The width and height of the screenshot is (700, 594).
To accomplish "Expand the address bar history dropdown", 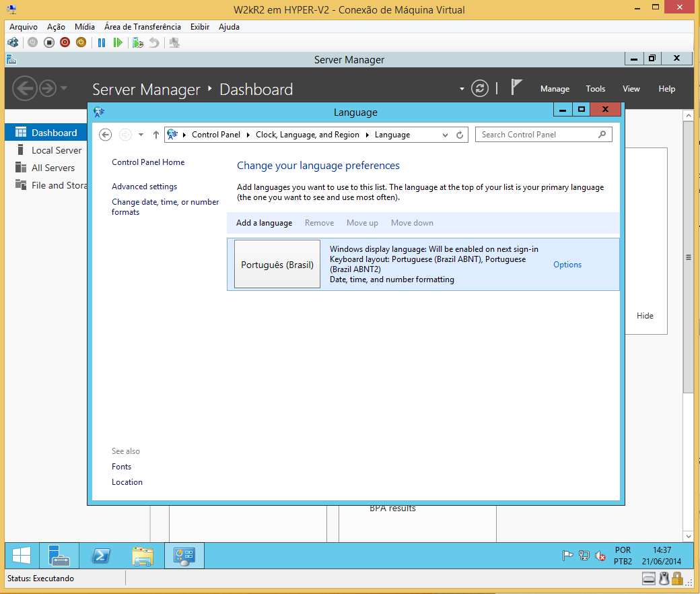I will click(x=445, y=135).
